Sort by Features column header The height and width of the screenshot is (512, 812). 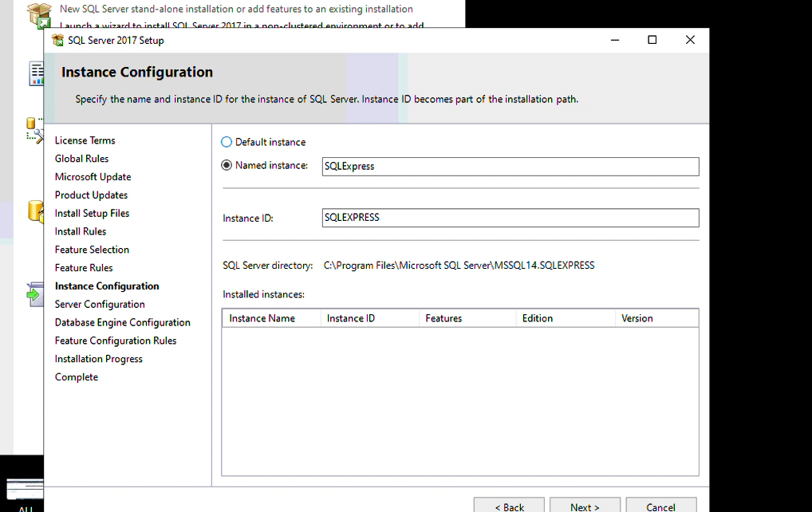467,318
